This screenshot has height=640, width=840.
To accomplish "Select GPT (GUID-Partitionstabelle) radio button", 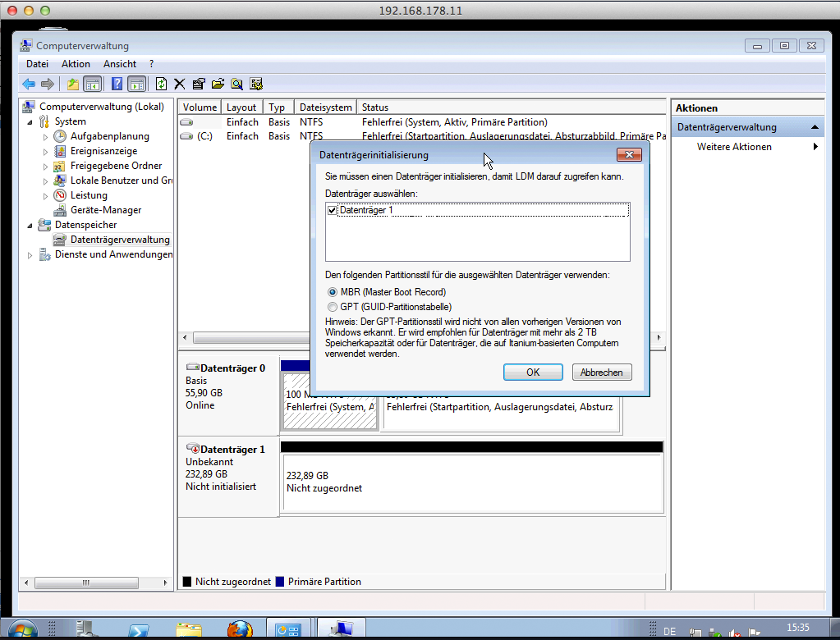I will pyautogui.click(x=333, y=307).
